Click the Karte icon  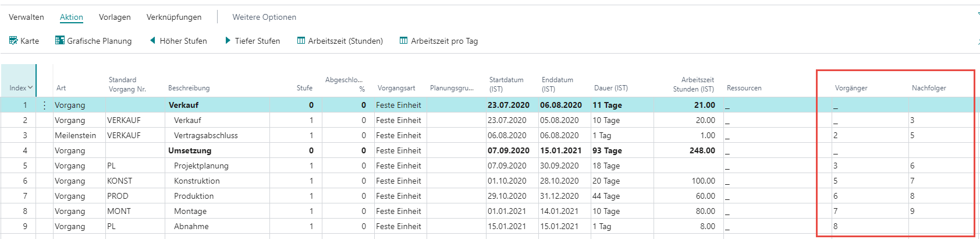(x=13, y=41)
